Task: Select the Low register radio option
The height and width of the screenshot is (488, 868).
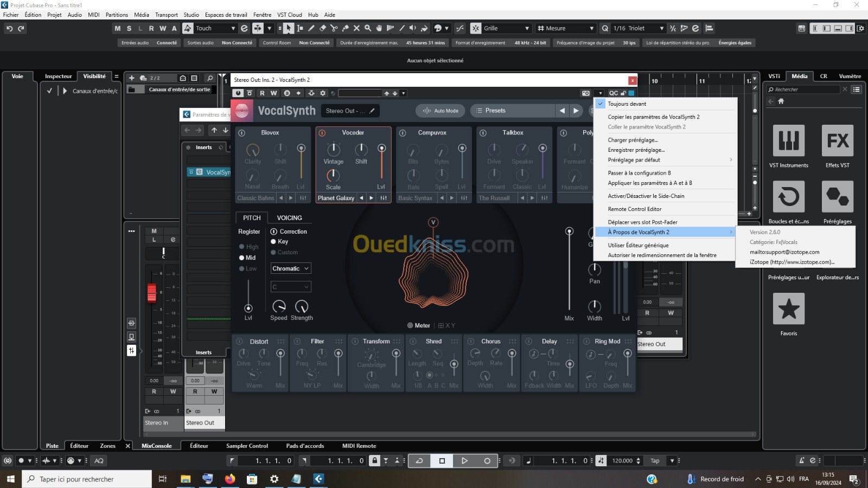Action: coord(242,269)
